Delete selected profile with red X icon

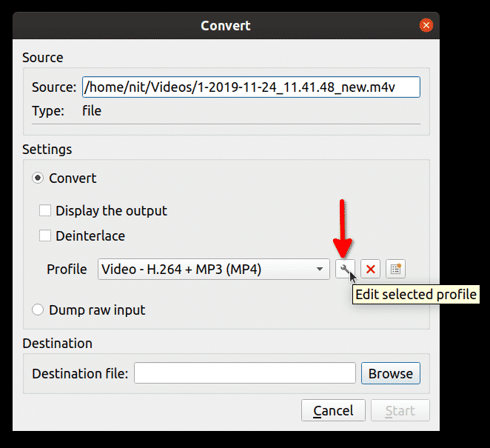[x=371, y=270]
